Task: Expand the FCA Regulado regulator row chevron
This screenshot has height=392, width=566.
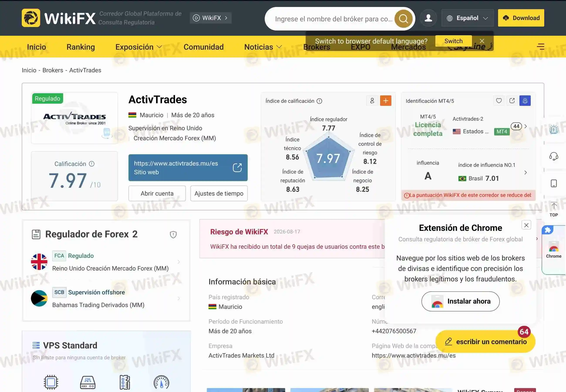Action: coord(179,262)
